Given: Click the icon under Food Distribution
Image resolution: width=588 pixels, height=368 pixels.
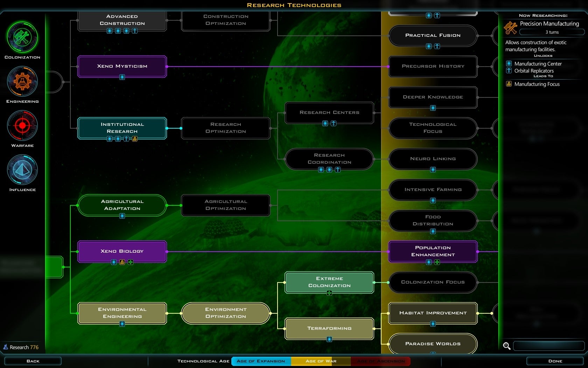Looking at the screenshot, I should [433, 231].
